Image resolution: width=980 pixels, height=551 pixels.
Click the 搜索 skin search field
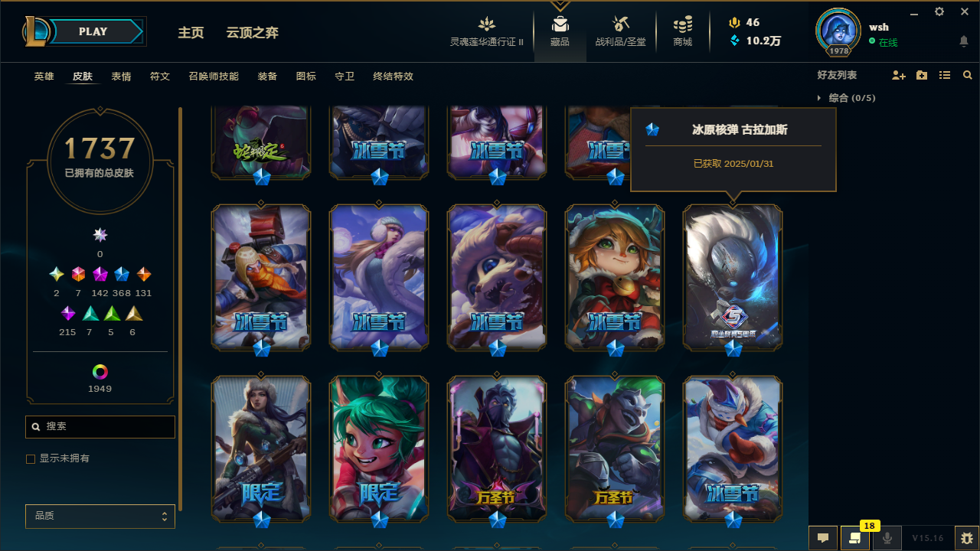pyautogui.click(x=100, y=427)
